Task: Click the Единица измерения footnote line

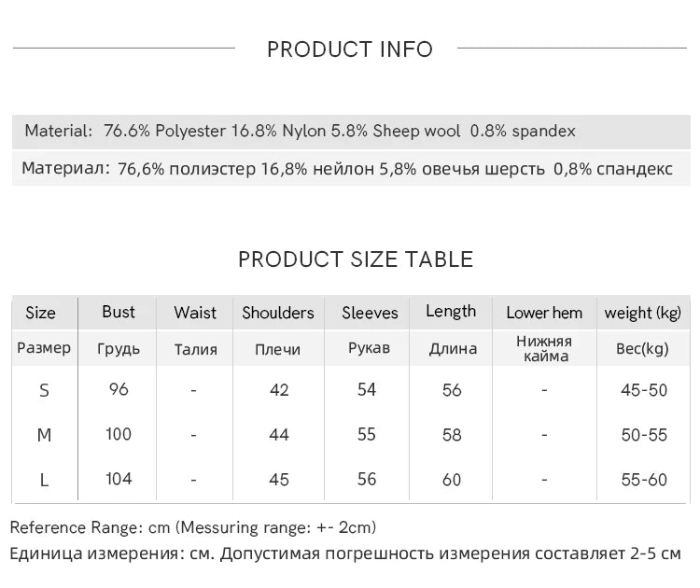Action: 345,553
